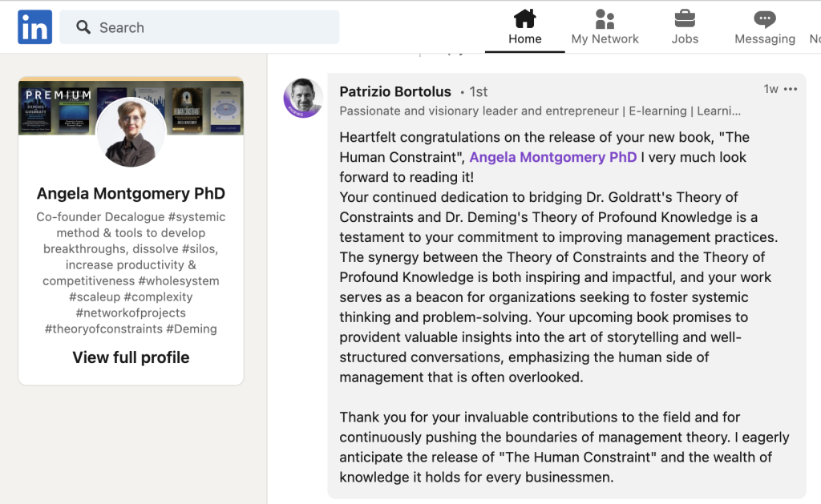The width and height of the screenshot is (821, 504).
Task: Open the Patrizio Bortolus name link
Action: (x=395, y=91)
